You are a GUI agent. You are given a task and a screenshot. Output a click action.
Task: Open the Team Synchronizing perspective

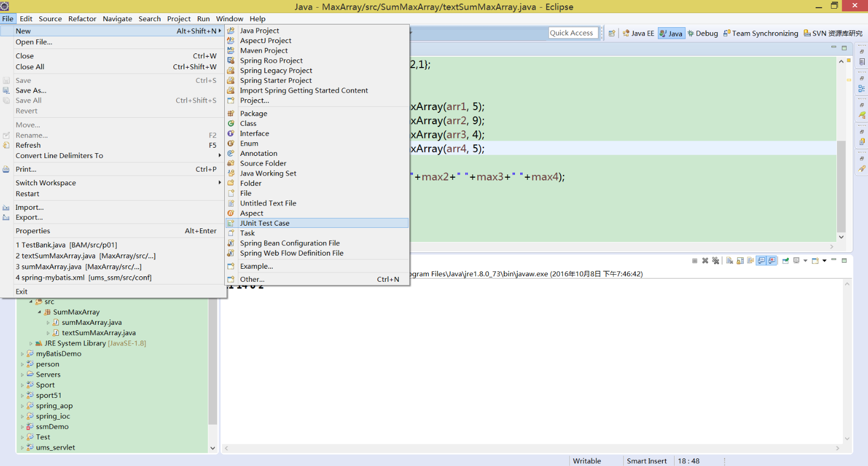[x=761, y=33]
